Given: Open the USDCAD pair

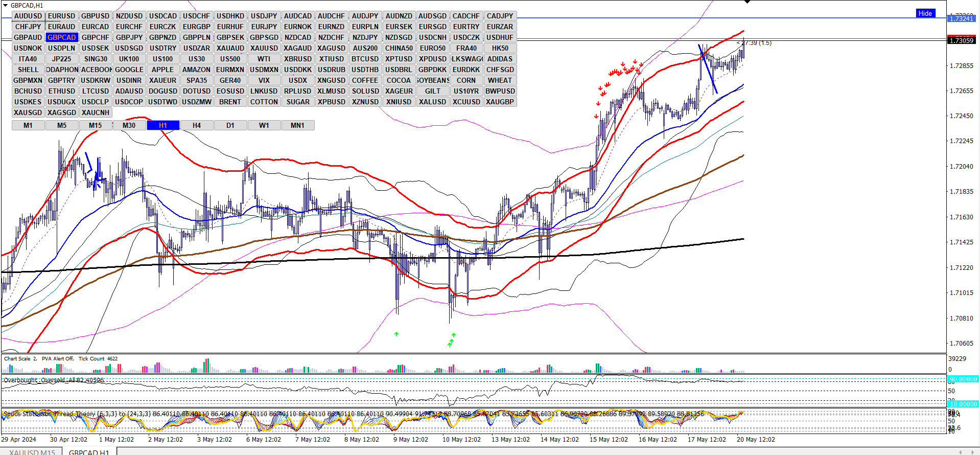Looking at the screenshot, I should (x=163, y=16).
